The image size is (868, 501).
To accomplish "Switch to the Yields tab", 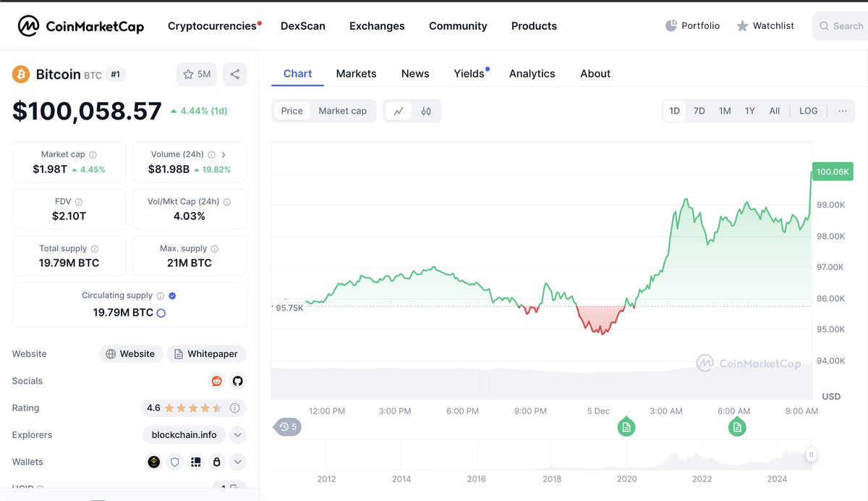I will [470, 73].
